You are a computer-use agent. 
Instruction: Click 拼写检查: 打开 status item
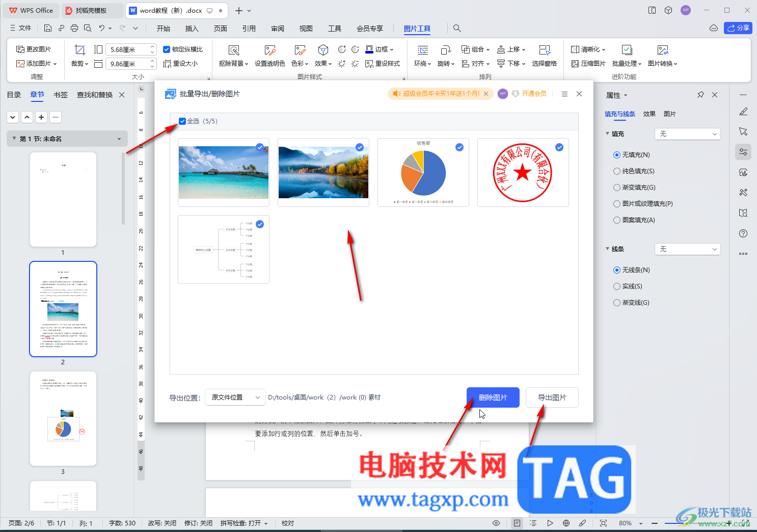(244, 523)
